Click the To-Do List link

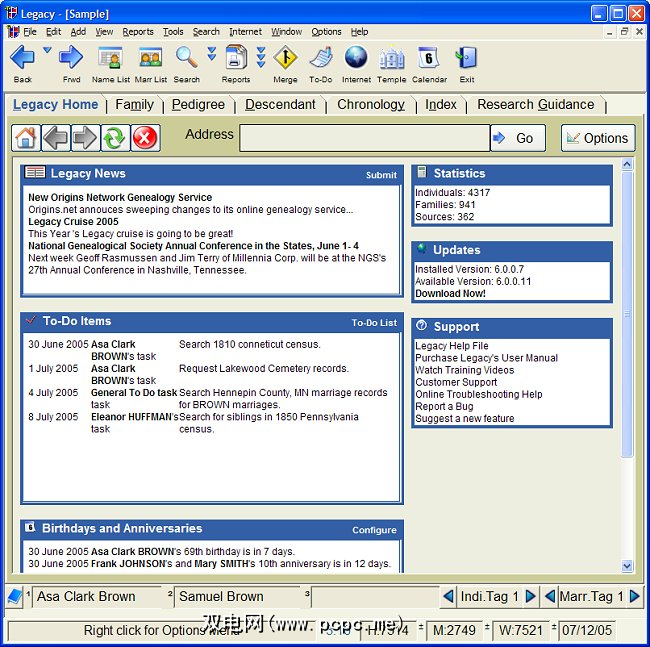[x=374, y=322]
